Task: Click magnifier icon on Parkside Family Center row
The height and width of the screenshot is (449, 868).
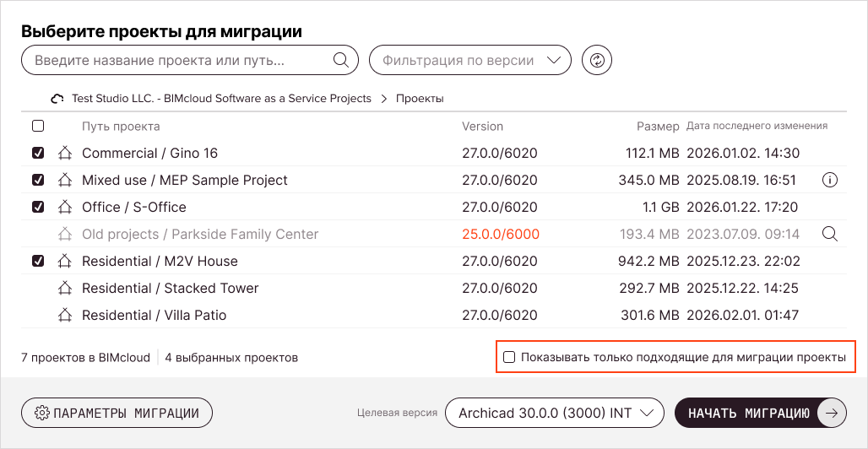Action: coord(830,234)
